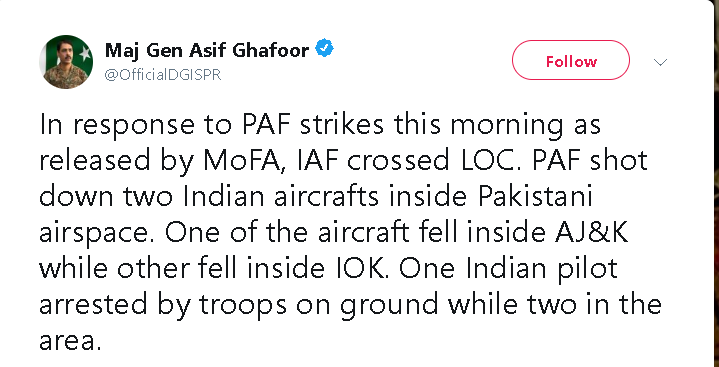Viewport: 719px width, 367px height.
Task: Follow the Maj Gen Asif Ghafoor account
Action: (571, 60)
